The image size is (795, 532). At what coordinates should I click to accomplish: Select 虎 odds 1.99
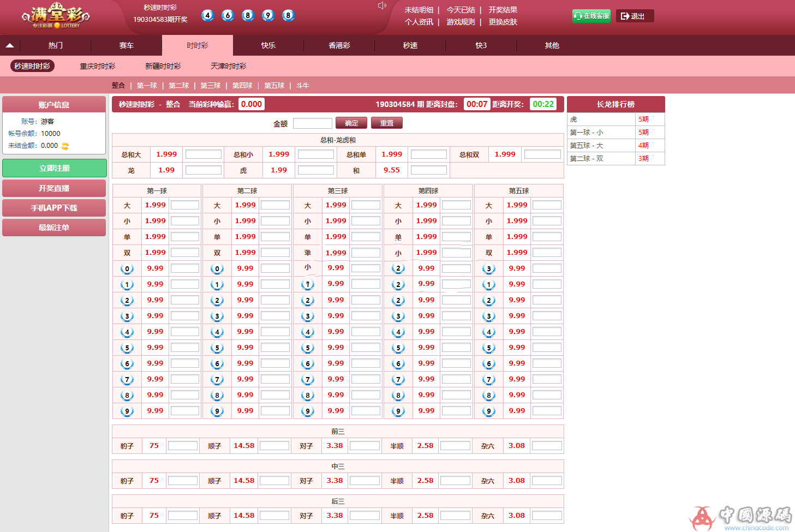pyautogui.click(x=279, y=170)
